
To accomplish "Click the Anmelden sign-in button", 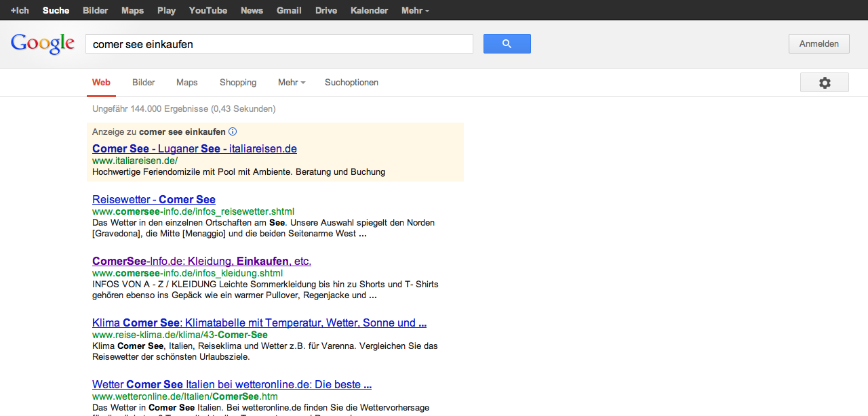I will tap(818, 44).
